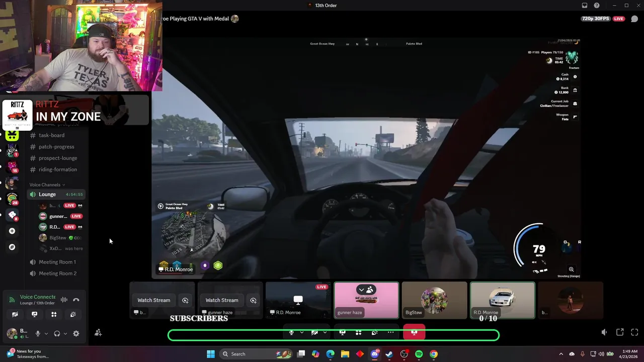Select the pink gunner haze tile
The height and width of the screenshot is (362, 644).
(366, 300)
